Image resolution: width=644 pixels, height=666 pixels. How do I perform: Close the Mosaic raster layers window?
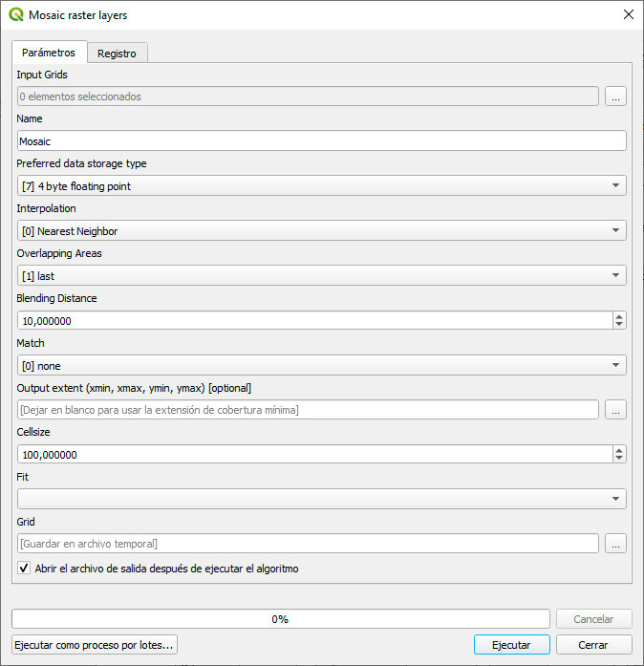628,15
